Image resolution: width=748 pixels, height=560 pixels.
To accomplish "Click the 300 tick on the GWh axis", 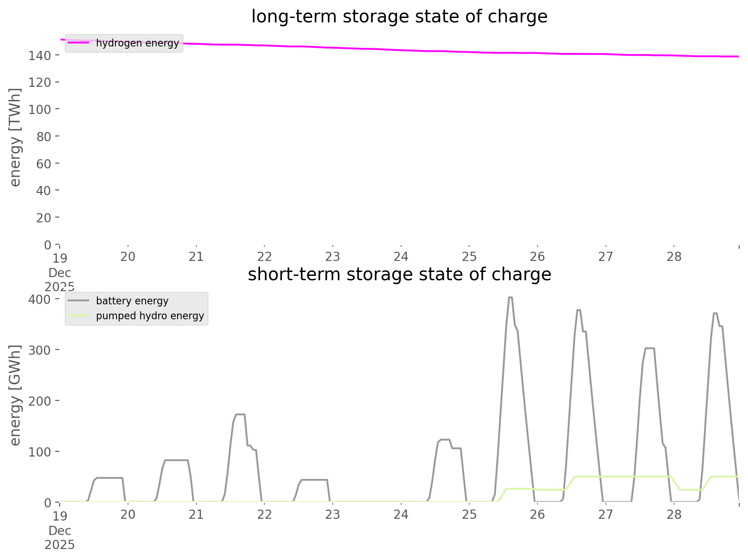I will [x=40, y=350].
